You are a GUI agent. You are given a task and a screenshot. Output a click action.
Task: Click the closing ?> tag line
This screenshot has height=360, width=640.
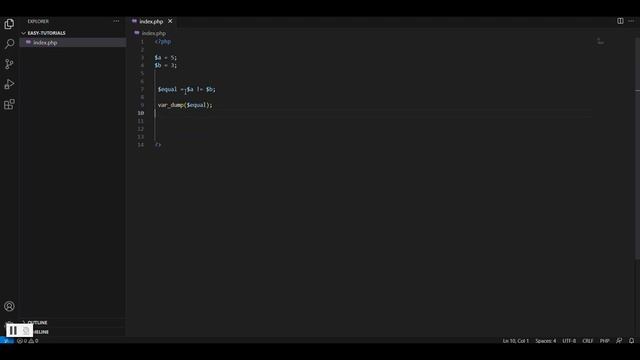tap(158, 145)
